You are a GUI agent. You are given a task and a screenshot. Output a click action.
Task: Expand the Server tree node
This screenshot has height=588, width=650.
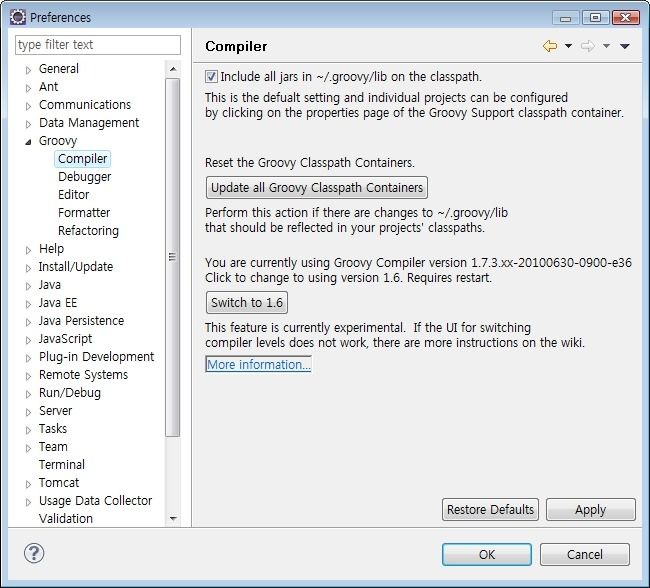(x=28, y=412)
